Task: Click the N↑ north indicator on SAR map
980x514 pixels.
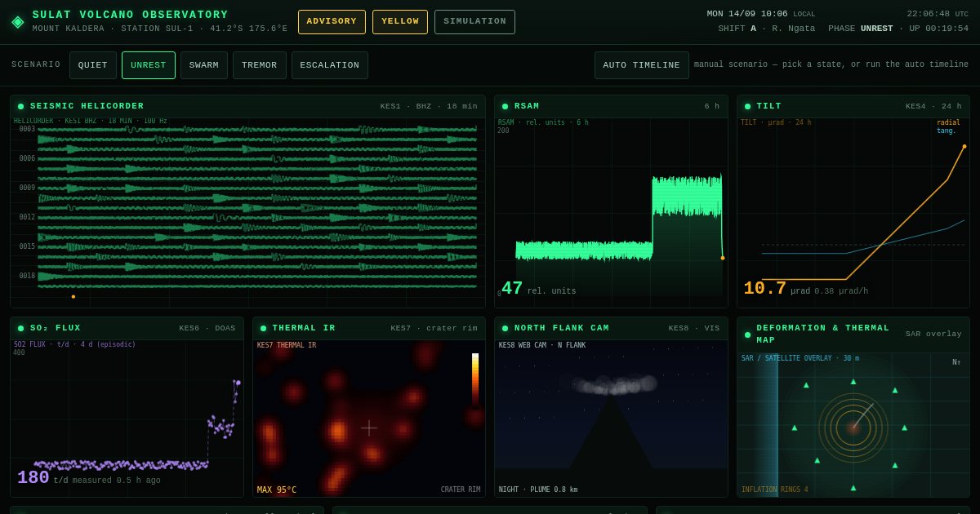Action: (x=956, y=362)
